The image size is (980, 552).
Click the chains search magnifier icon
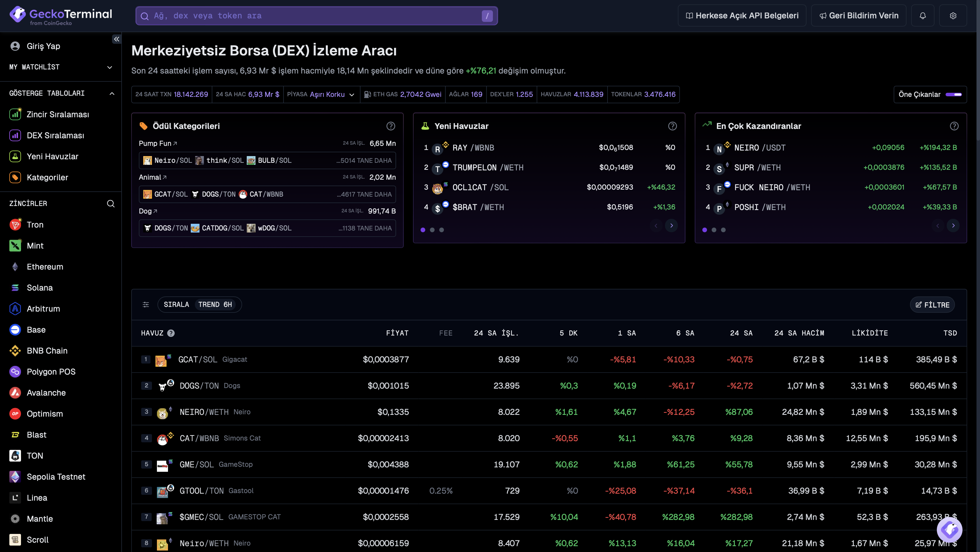pyautogui.click(x=110, y=204)
